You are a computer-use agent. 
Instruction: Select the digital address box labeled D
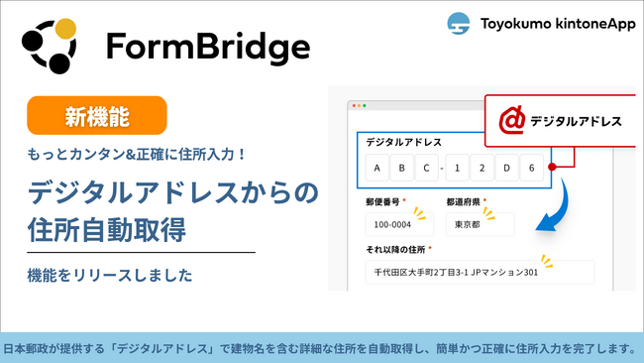click(506, 168)
